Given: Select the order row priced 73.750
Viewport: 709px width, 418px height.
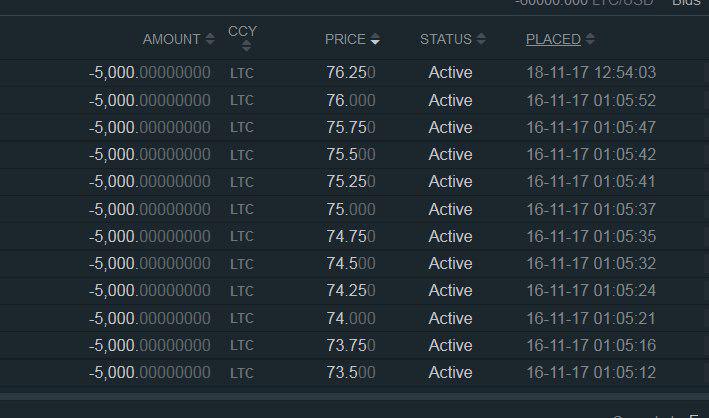Looking at the screenshot, I should [354, 345].
